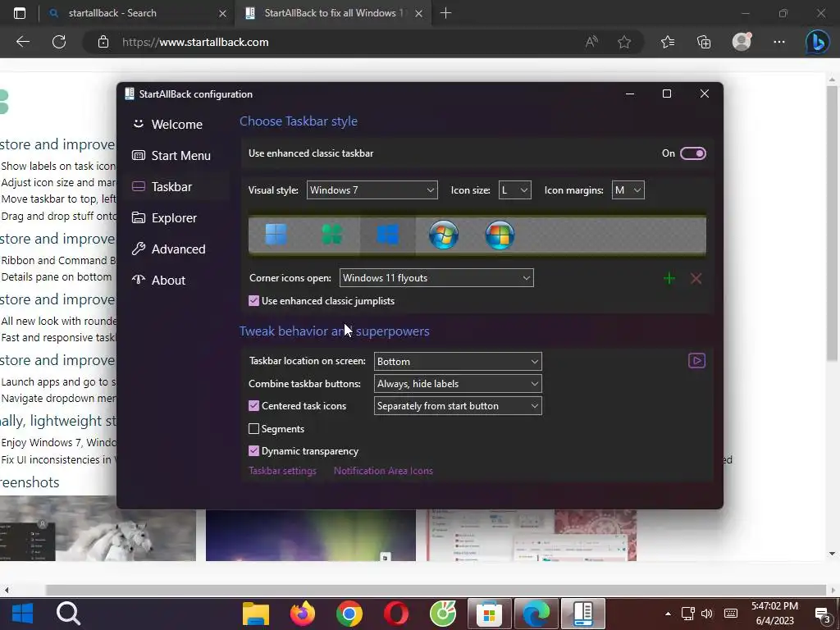
Task: Open volume control in system tray
Action: (707, 614)
